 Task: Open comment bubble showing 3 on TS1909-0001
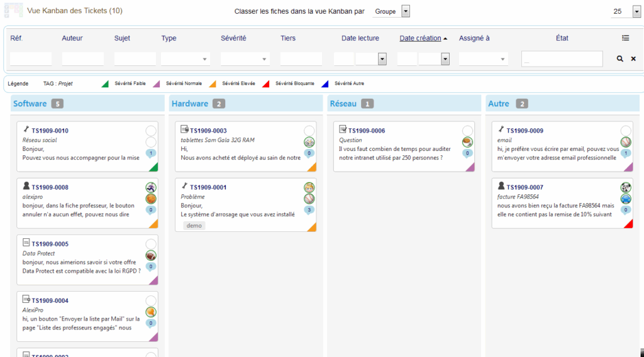pyautogui.click(x=309, y=210)
